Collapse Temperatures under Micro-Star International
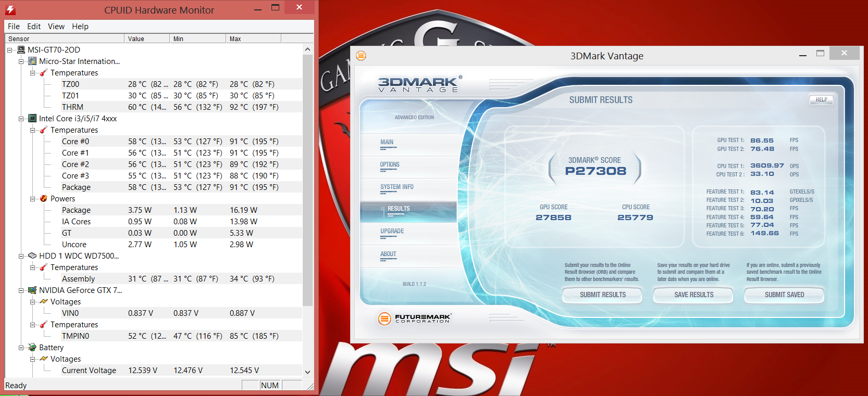 [33, 73]
